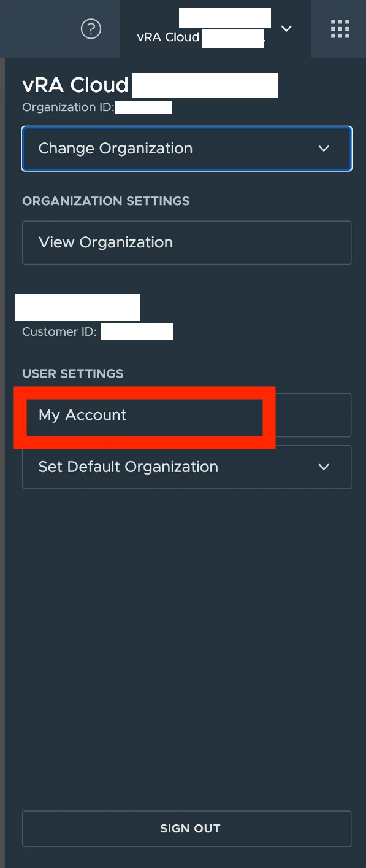
Task: Open My Account settings
Action: (x=187, y=415)
